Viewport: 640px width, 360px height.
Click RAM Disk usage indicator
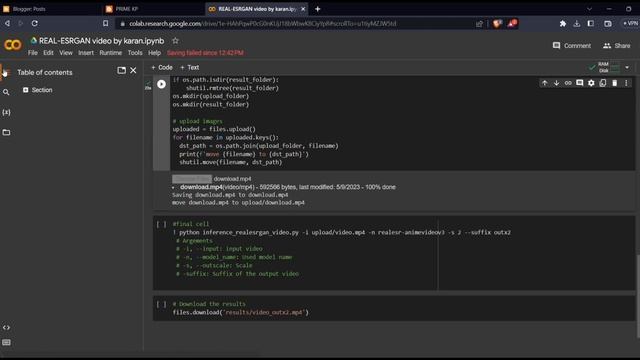point(604,68)
